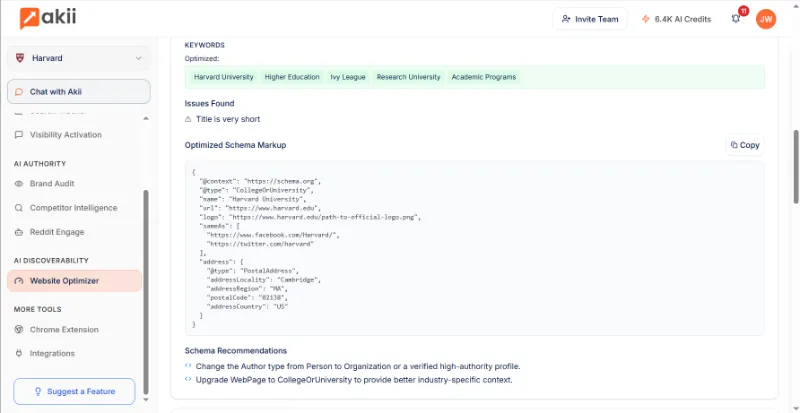Viewport: 800px width, 413px height.
Task: Click the Visibility Activation message icon
Action: point(19,135)
